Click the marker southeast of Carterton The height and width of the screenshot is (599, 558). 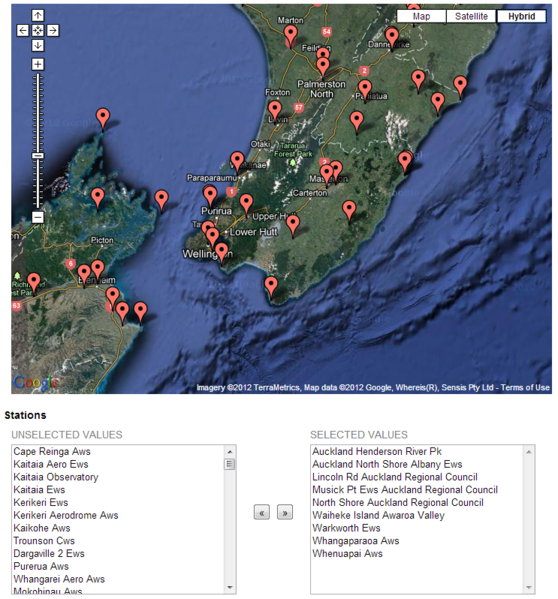click(349, 210)
